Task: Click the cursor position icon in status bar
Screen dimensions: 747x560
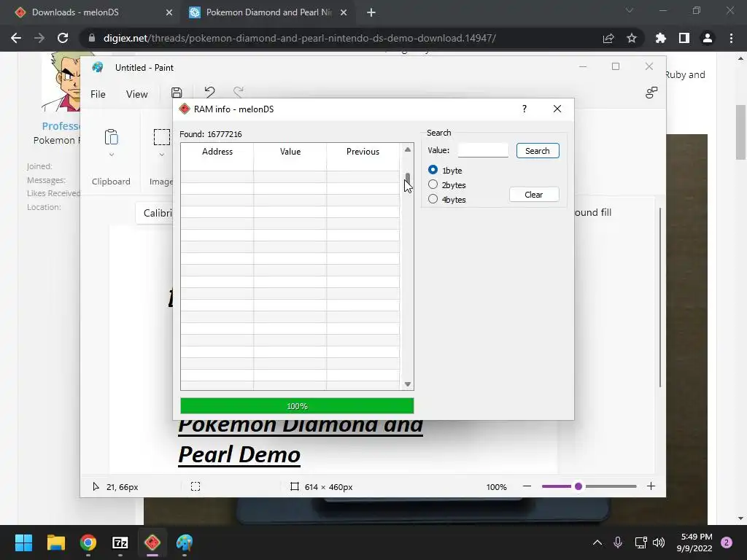Action: coord(96,486)
